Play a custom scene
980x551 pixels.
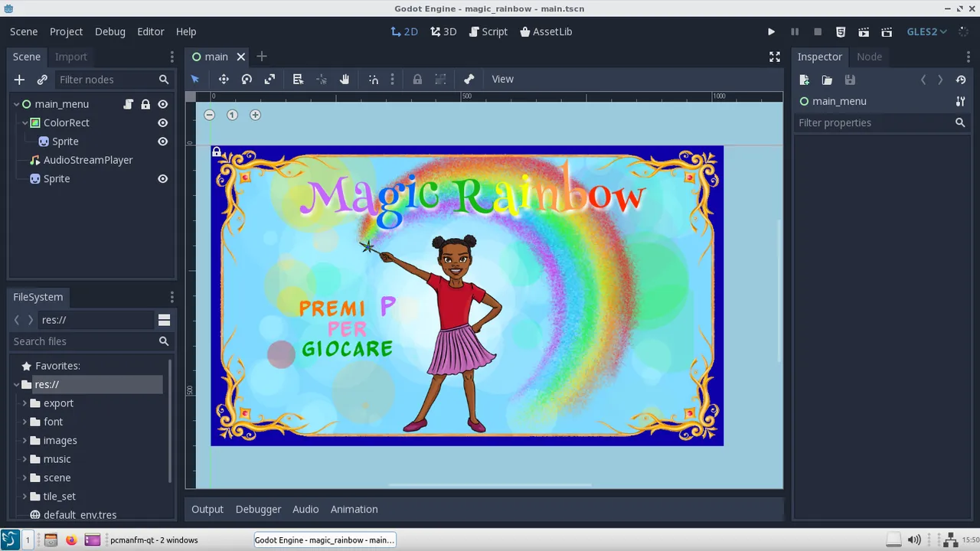coord(887,31)
